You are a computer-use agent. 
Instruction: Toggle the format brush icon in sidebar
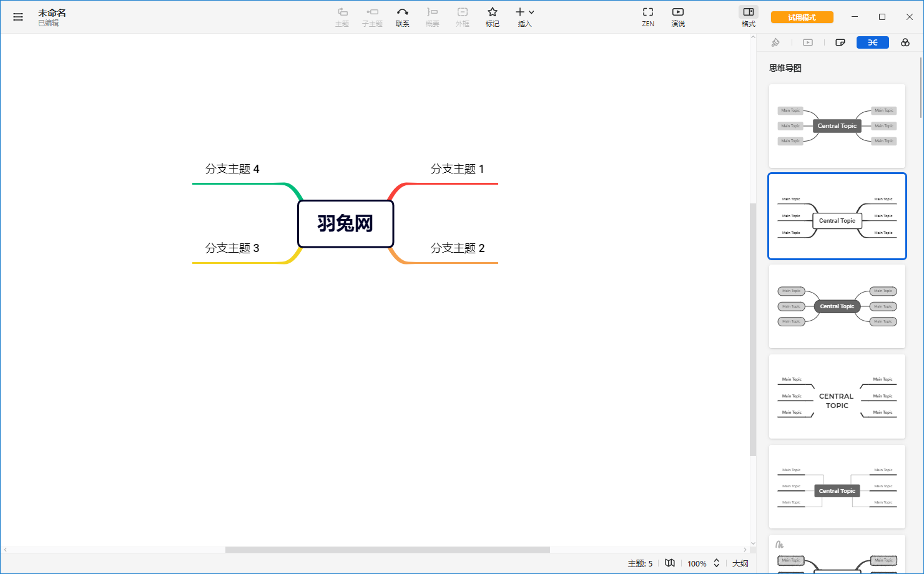coord(776,42)
